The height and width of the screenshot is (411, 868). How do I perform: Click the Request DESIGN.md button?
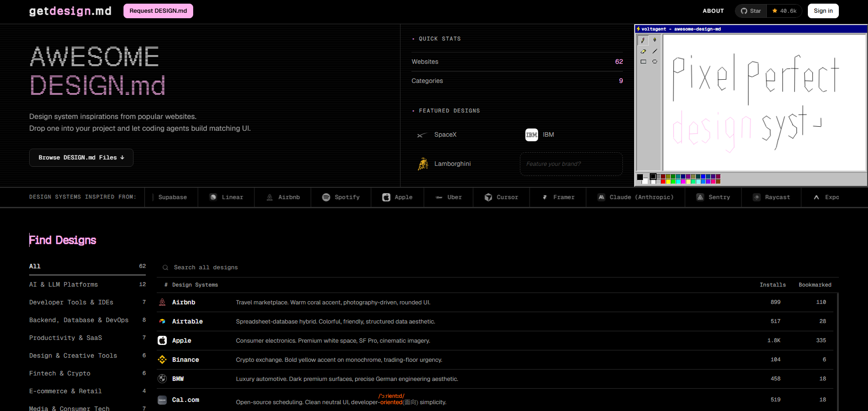coord(158,11)
